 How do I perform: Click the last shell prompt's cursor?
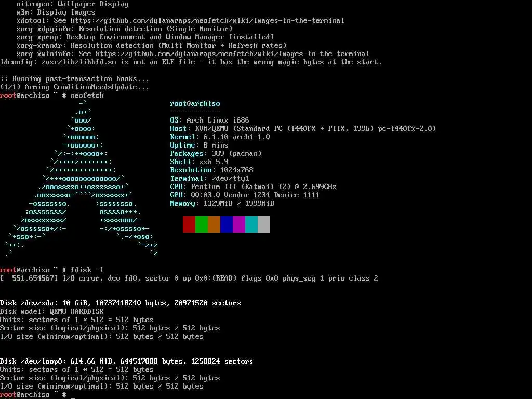73,397
